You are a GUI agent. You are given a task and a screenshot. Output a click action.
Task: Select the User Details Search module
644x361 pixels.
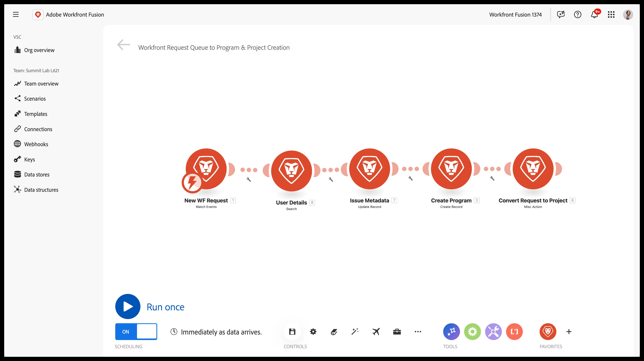[292, 171]
